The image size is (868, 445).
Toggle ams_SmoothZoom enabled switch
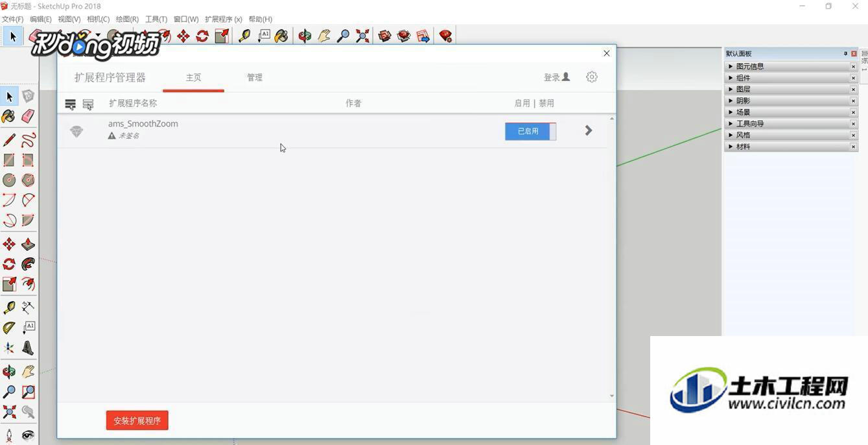(x=530, y=131)
